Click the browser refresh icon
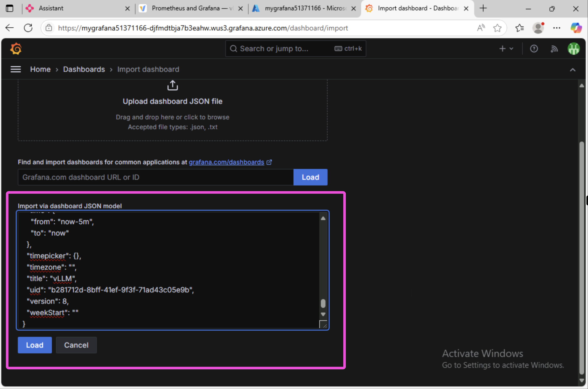 [28, 28]
